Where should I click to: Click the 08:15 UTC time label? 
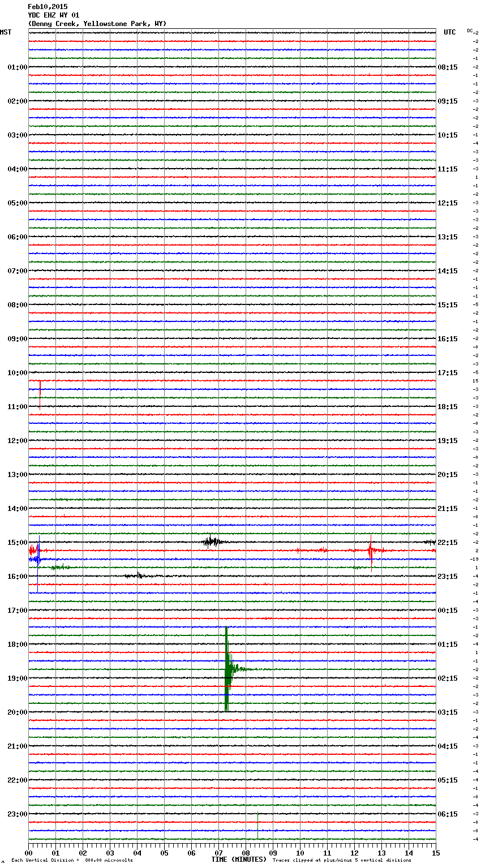(x=448, y=67)
